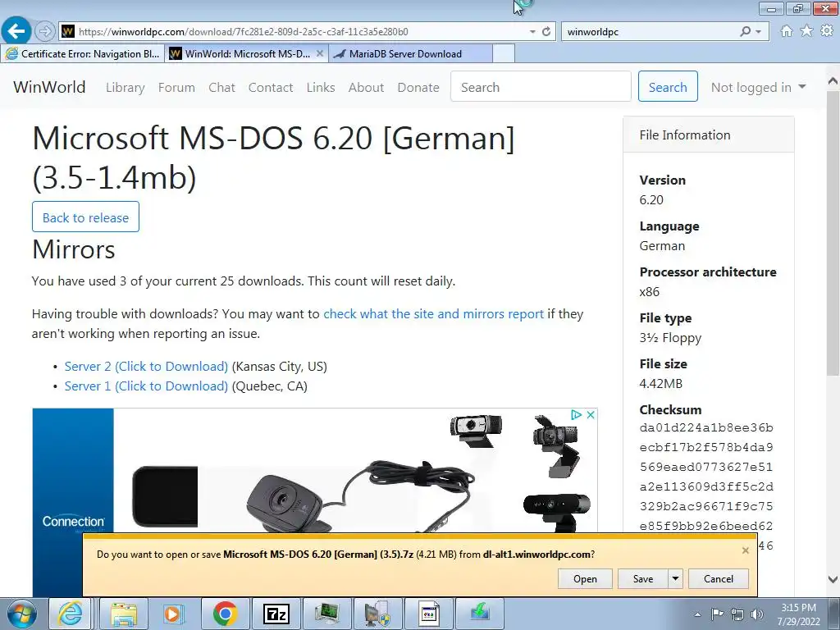Focus the WinWorld site Search field
Image resolution: width=840 pixels, height=630 pixels.
point(541,86)
